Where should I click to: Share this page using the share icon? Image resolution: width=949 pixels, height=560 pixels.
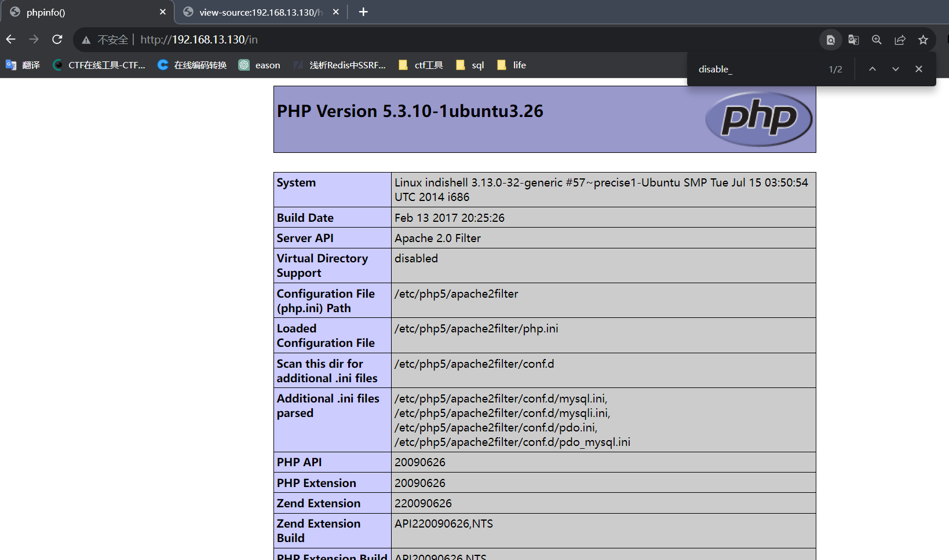(900, 39)
